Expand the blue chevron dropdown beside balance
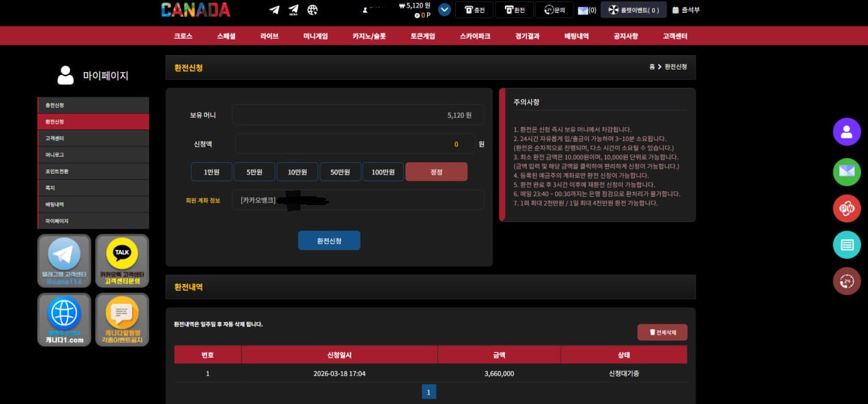This screenshot has height=404, width=868. 444,10
